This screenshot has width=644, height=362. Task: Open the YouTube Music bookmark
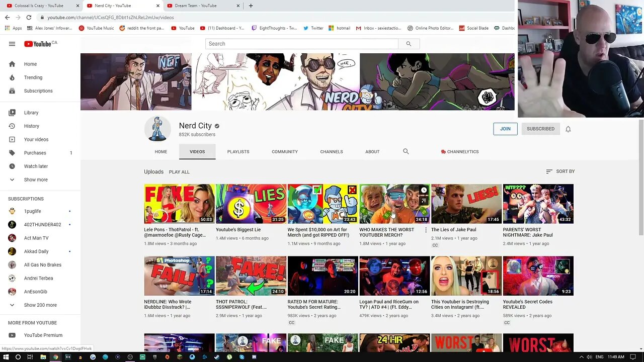(97, 28)
